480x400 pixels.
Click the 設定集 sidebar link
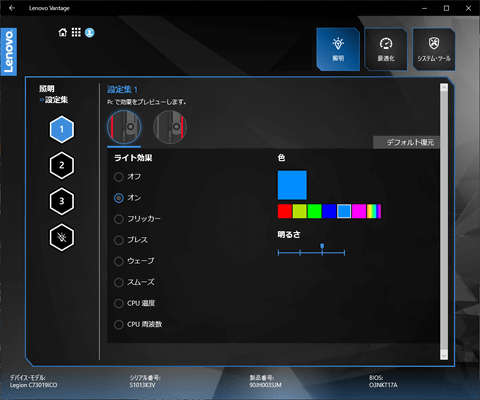click(56, 100)
